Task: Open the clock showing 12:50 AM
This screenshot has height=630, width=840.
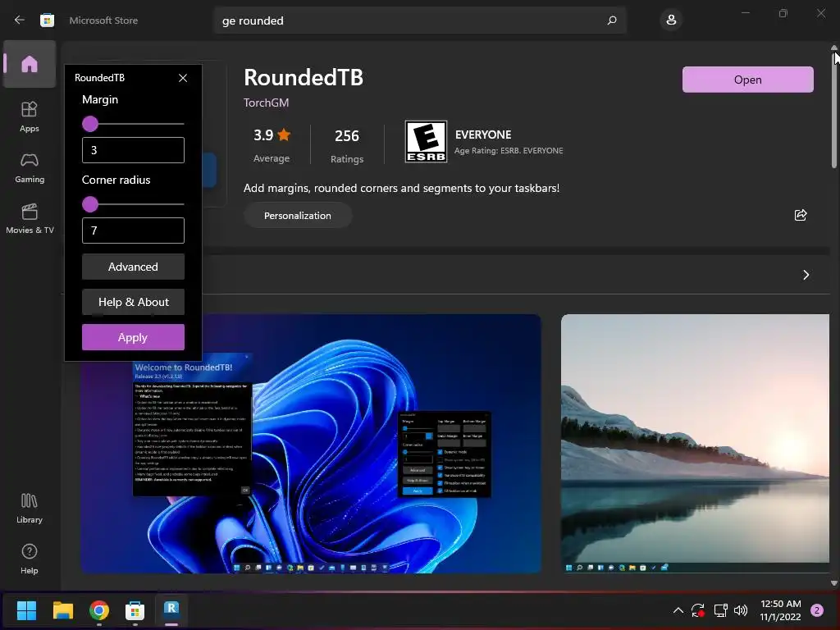Action: point(780,610)
